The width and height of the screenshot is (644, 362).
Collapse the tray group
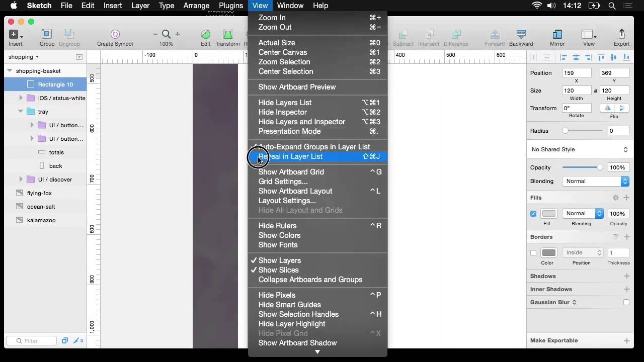pos(21,112)
